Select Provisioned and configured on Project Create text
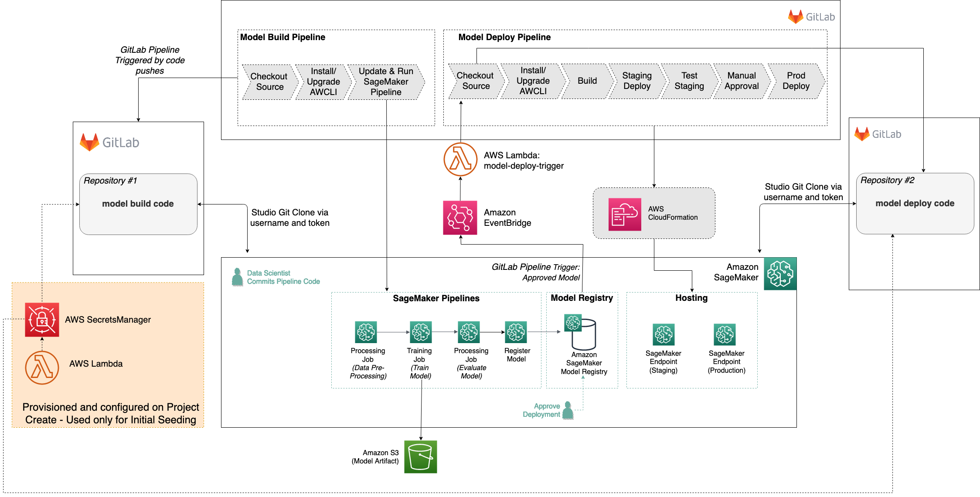The height and width of the screenshot is (497, 980). (111, 413)
